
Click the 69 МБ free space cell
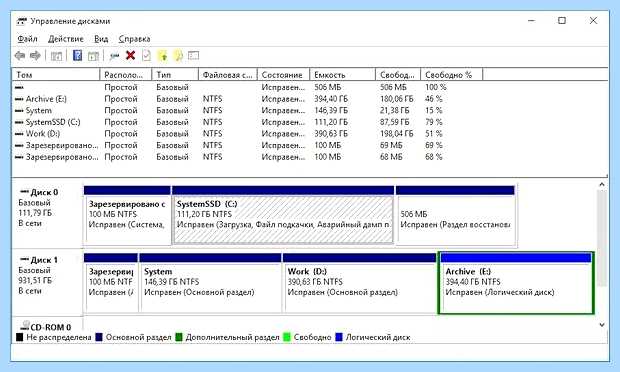[x=391, y=145]
